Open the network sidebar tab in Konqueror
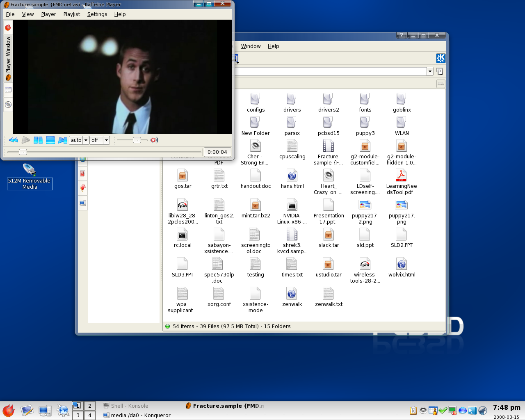Viewport: 525px width, 420px height. [83, 203]
